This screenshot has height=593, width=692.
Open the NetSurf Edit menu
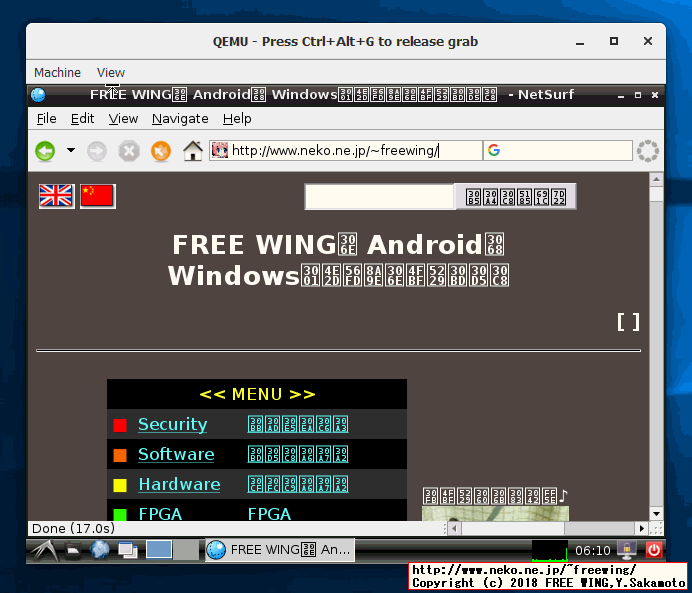pos(83,119)
